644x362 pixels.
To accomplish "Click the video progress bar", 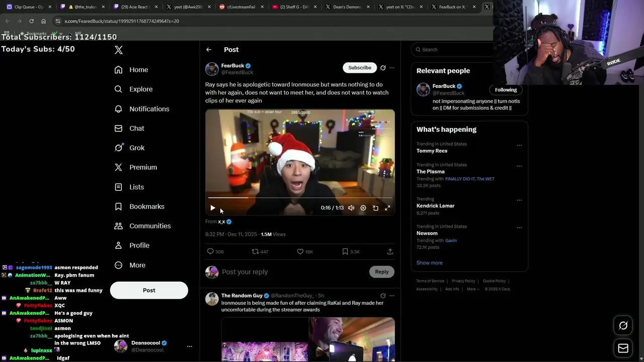I will [x=300, y=198].
